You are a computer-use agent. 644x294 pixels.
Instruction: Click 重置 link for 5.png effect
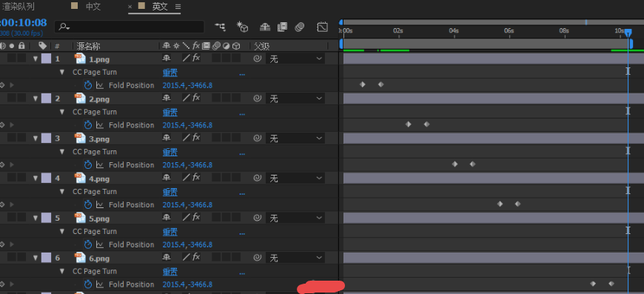pyautogui.click(x=170, y=232)
